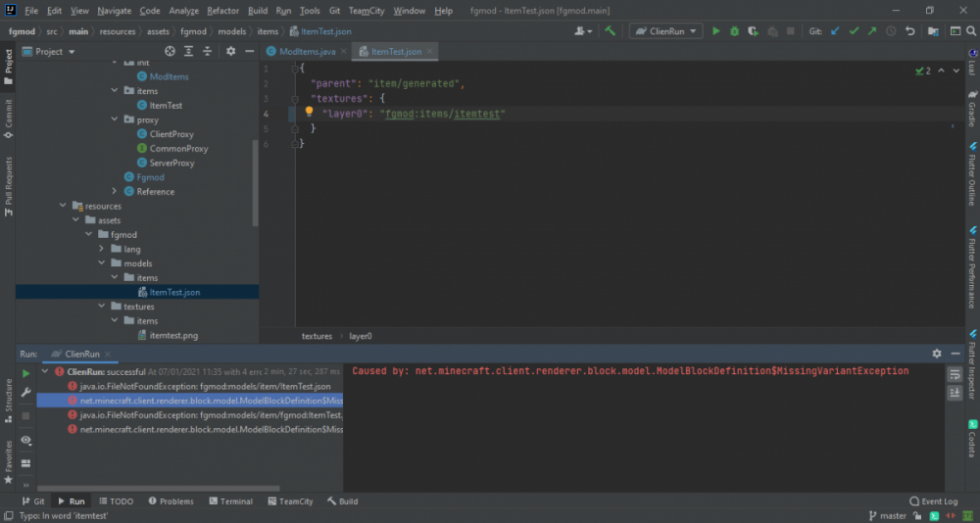Screen dimensions: 980x523
Task: Stop the running process in toolbar
Action: pyautogui.click(x=791, y=30)
